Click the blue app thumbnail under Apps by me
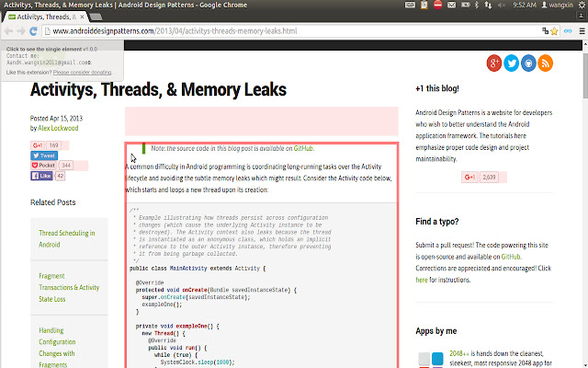This screenshot has height=368, width=588. (437, 359)
